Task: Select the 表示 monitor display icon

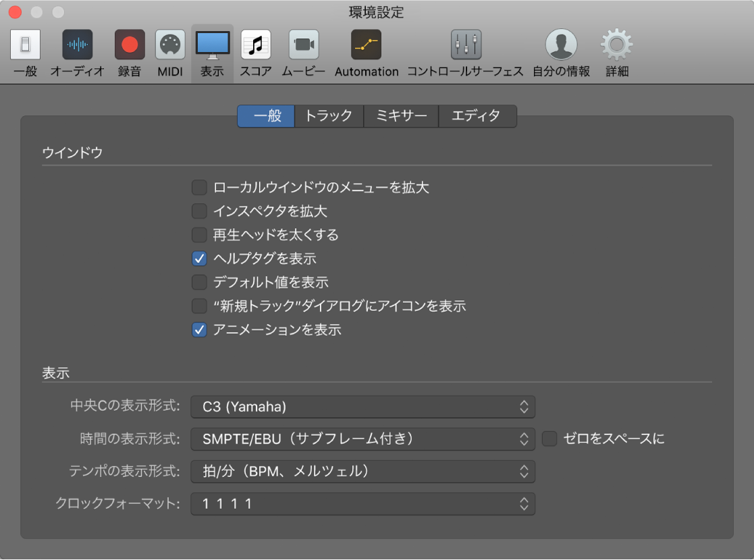Action: (x=213, y=45)
